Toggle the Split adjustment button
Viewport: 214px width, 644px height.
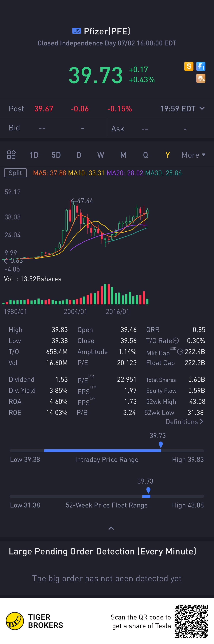pos(15,173)
